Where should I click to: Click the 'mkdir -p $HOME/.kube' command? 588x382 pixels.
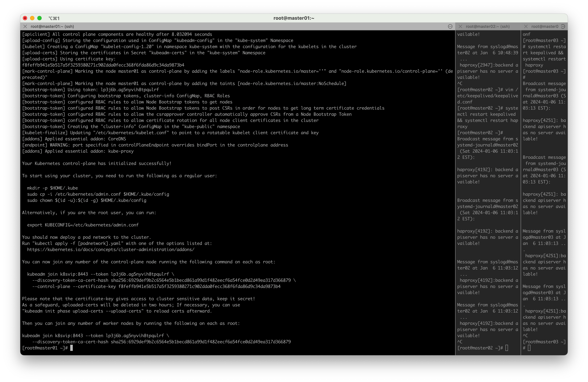(52, 188)
